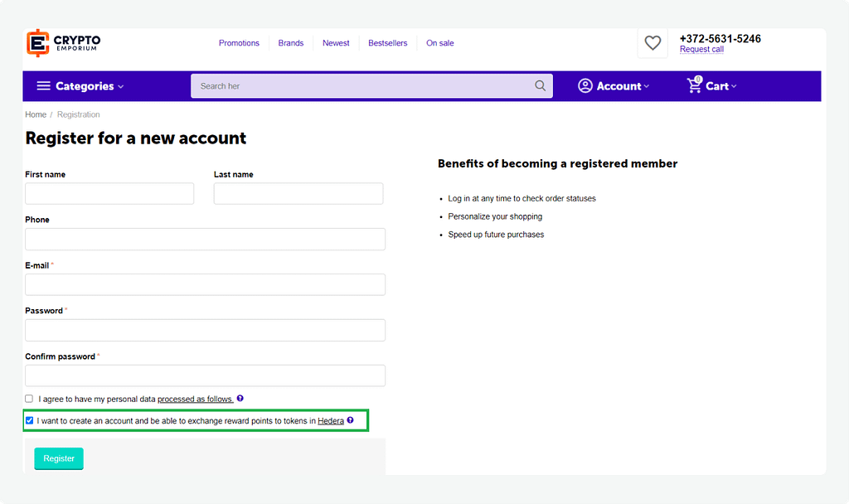Click help icon next to Hedera link
This screenshot has height=504, width=849.
point(351,420)
